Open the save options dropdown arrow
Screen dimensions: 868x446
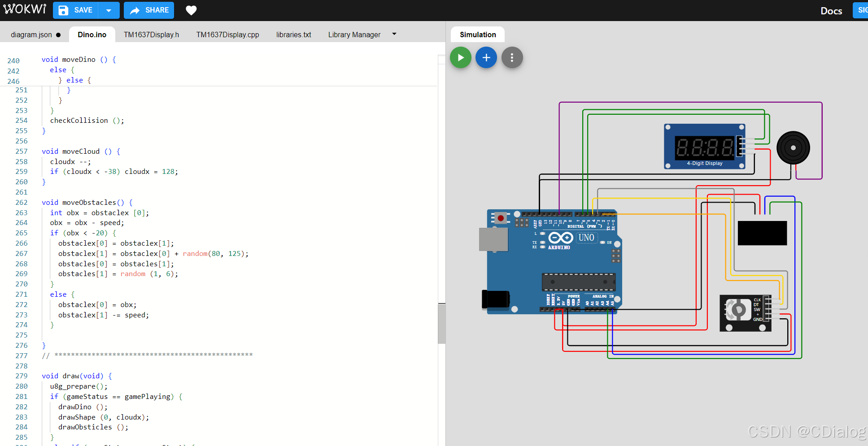(x=109, y=10)
